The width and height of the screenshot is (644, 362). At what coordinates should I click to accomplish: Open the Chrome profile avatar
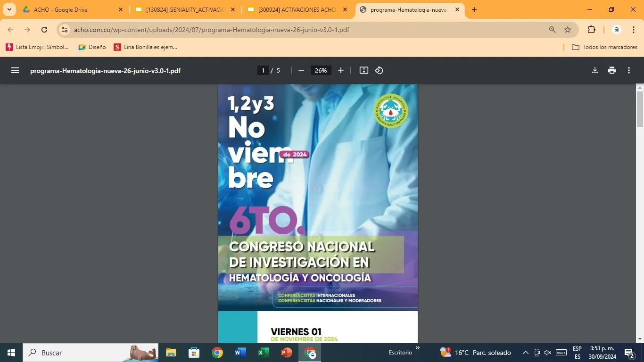pos(617,30)
